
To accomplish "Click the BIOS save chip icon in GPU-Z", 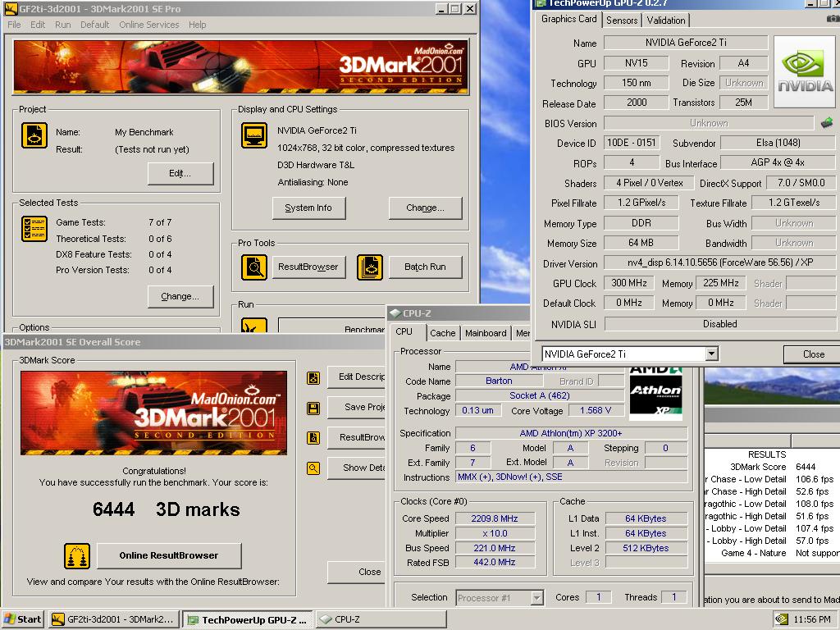I will (827, 123).
